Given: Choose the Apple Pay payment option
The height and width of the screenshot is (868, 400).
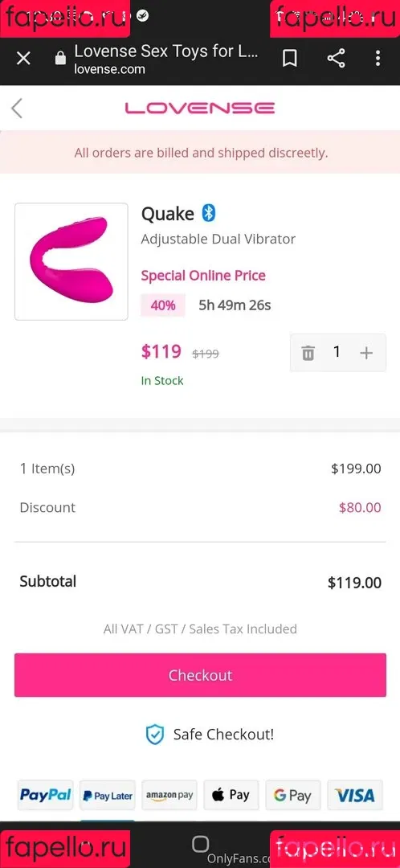Looking at the screenshot, I should point(231,796).
